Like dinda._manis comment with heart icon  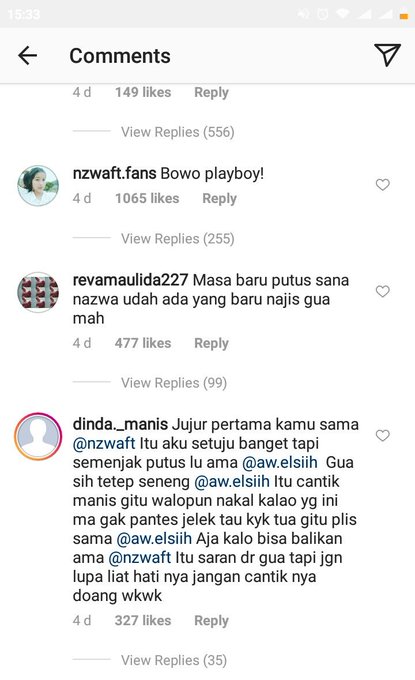(382, 435)
